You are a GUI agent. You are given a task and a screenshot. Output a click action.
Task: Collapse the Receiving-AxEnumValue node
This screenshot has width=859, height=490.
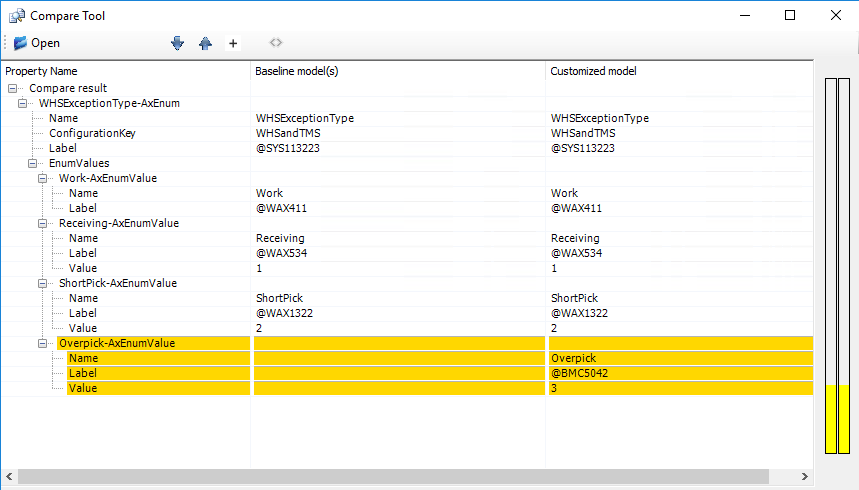42,223
